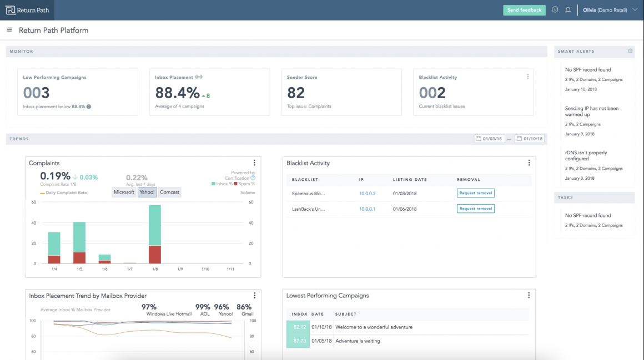644x360 pixels.
Task: Select the Yahoo! provider toggle
Action: [147, 192]
